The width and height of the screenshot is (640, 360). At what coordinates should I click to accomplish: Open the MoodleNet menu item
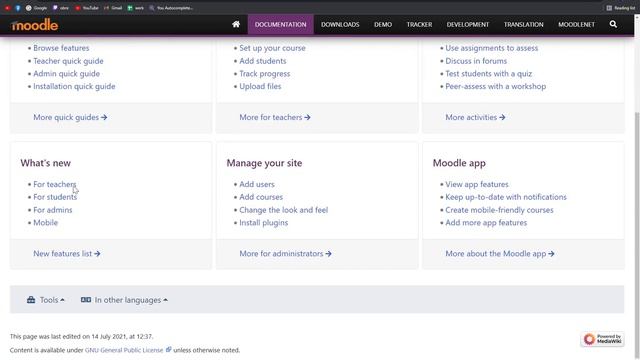tap(576, 24)
